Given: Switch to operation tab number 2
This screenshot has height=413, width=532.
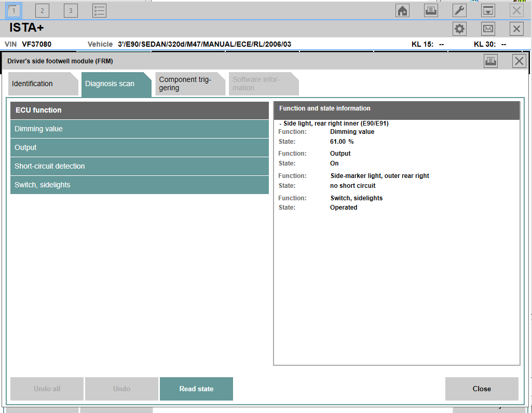Looking at the screenshot, I should pyautogui.click(x=42, y=10).
